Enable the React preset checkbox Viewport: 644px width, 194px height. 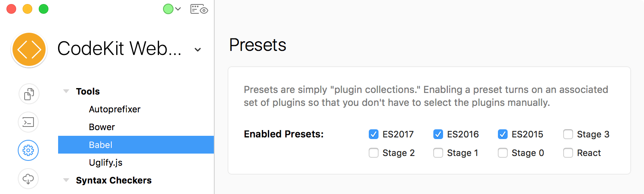[568, 153]
